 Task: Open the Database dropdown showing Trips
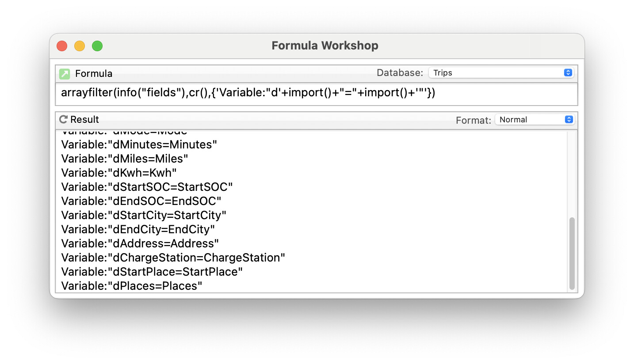(501, 73)
